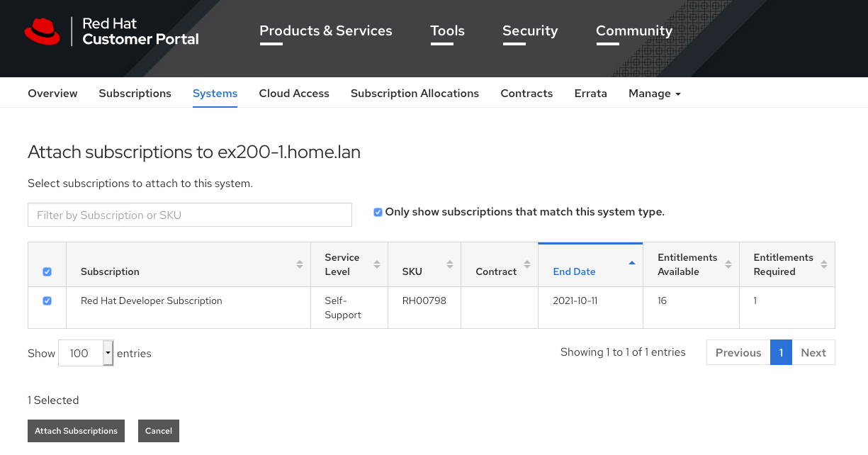The image size is (868, 455).
Task: Deselect the Red Hat Developer Subscription row
Action: tap(47, 300)
